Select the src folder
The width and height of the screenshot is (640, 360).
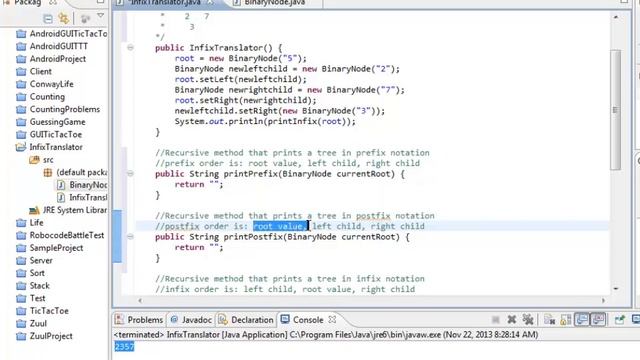click(41, 160)
